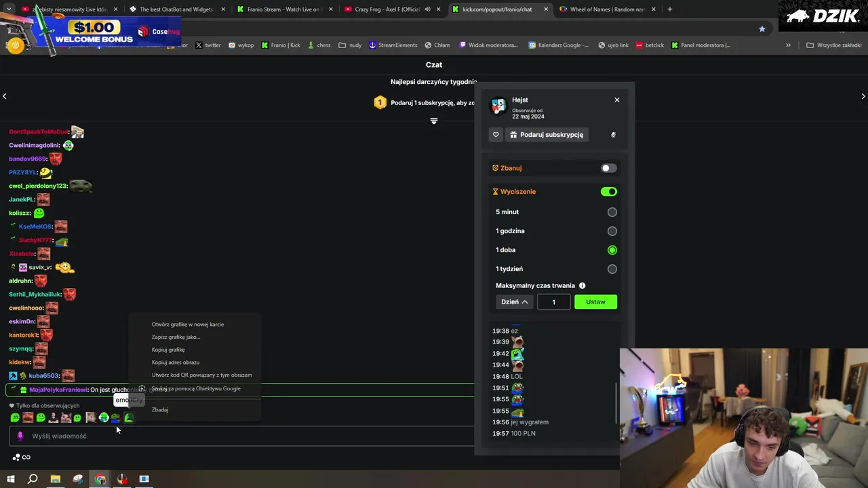Click the purple microphone icon in chat input
This screenshot has height=488, width=868.
point(20,436)
